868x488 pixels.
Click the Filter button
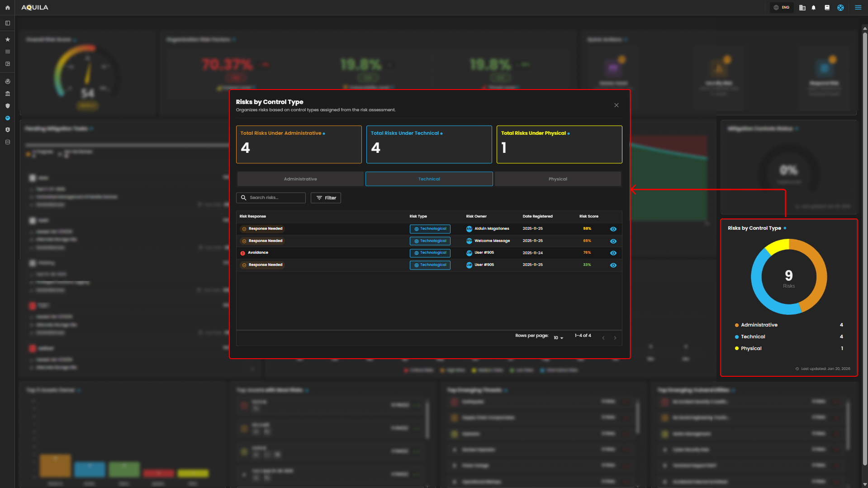point(326,198)
